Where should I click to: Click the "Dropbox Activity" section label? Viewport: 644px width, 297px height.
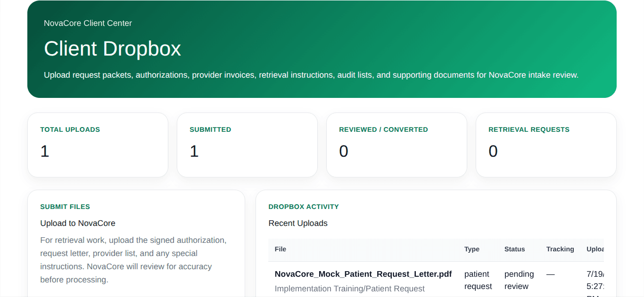(x=304, y=207)
